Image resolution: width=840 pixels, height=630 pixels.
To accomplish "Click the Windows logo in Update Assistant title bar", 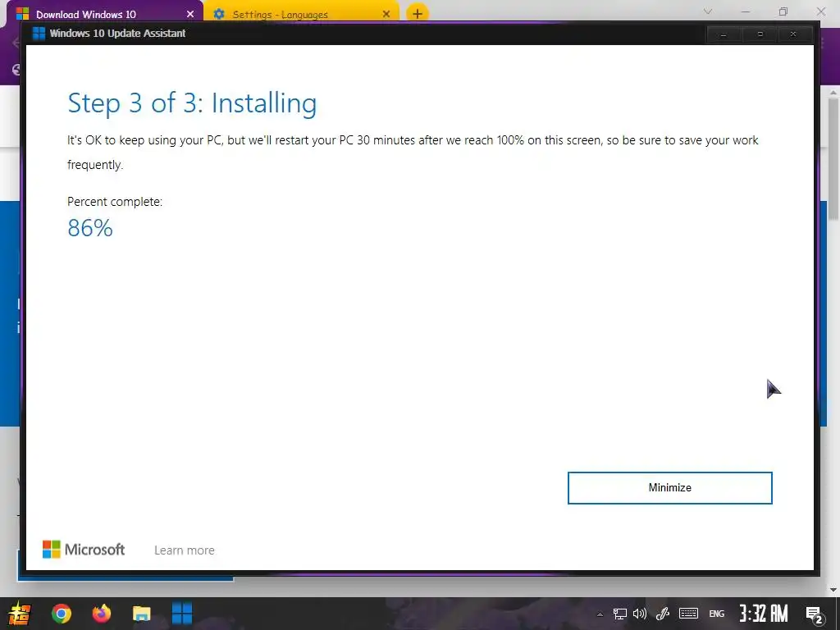I will pyautogui.click(x=39, y=33).
